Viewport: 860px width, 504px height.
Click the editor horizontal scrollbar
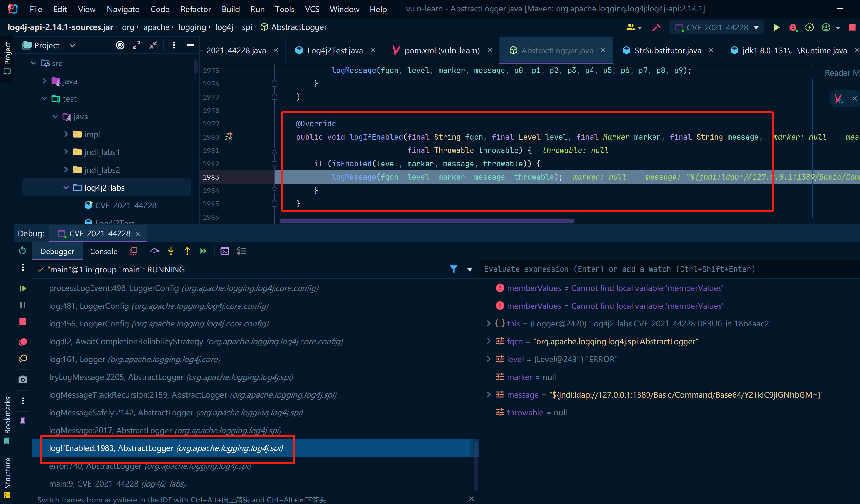[x=427, y=221]
